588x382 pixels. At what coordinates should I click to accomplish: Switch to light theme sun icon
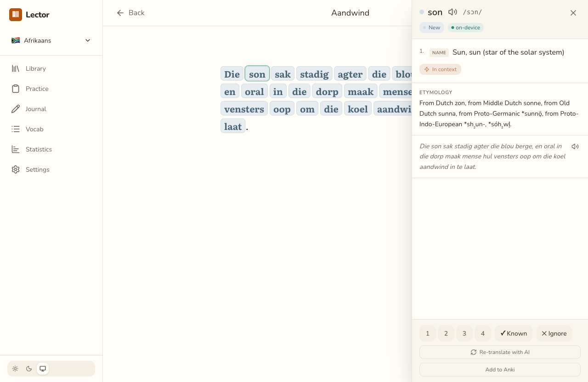(15, 369)
